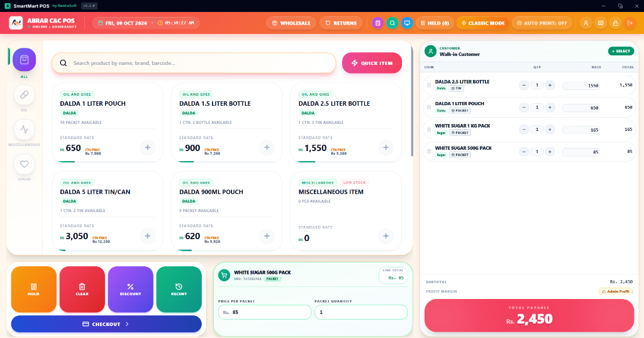Click the green RECENT button
The width and height of the screenshot is (644, 338).
[179, 289]
